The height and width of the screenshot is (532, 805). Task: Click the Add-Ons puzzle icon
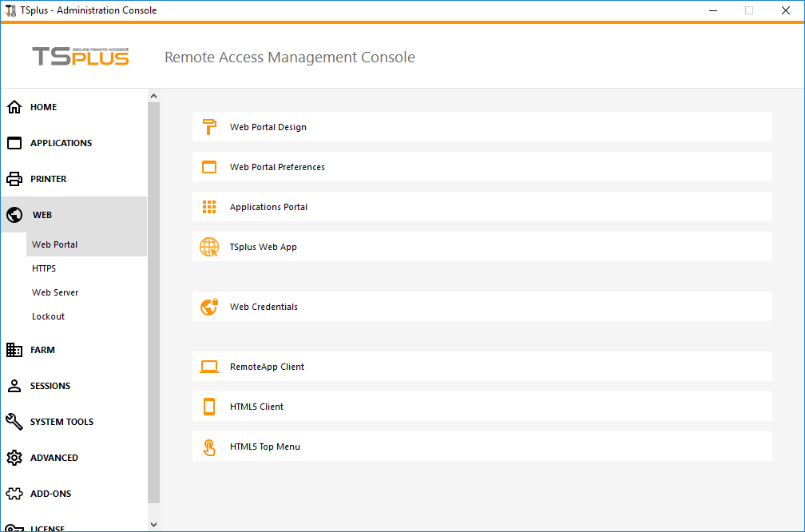click(x=14, y=493)
